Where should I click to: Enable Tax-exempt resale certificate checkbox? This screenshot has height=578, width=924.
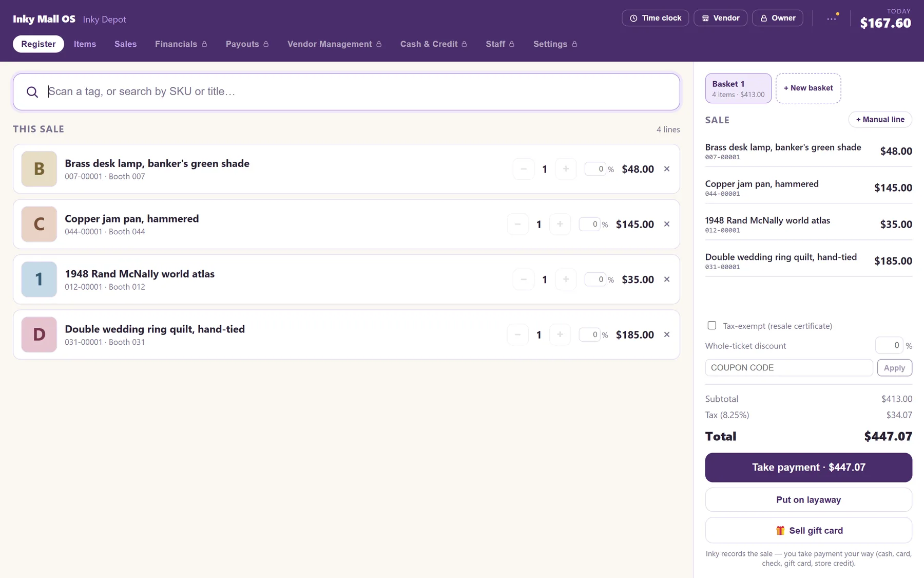tap(712, 325)
